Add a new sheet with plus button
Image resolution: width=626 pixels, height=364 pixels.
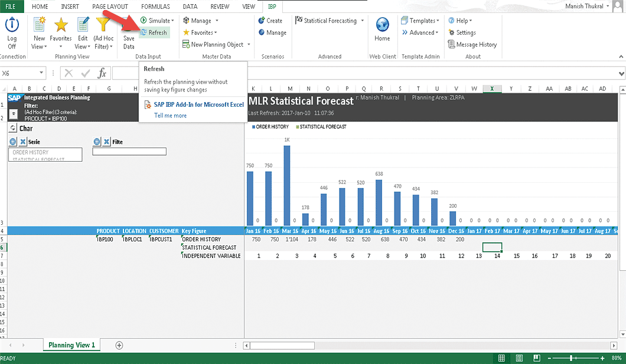pos(119,345)
